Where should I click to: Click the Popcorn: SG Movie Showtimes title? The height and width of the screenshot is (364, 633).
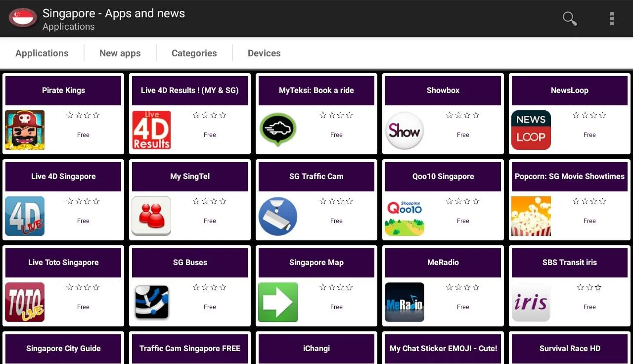(570, 177)
